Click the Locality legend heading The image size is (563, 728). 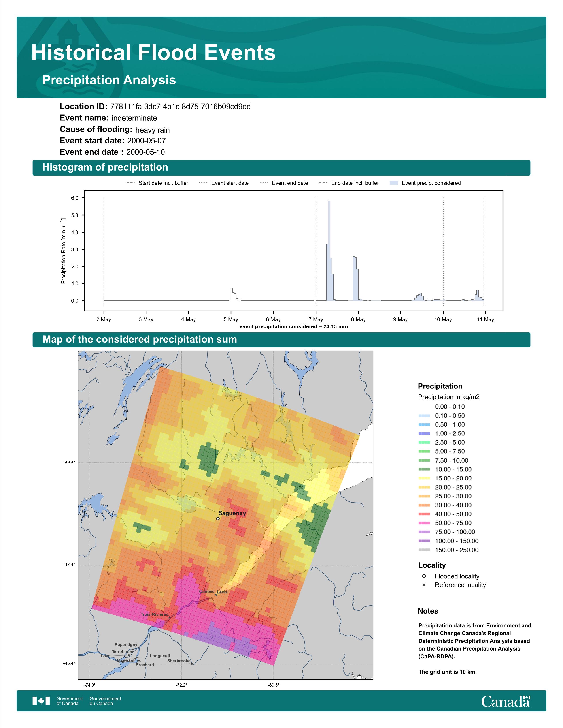click(x=432, y=565)
